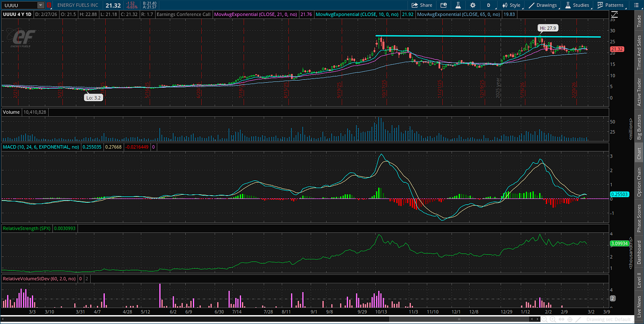
Task: Open the Phase Scores sidebar tab
Action: [x=639, y=217]
